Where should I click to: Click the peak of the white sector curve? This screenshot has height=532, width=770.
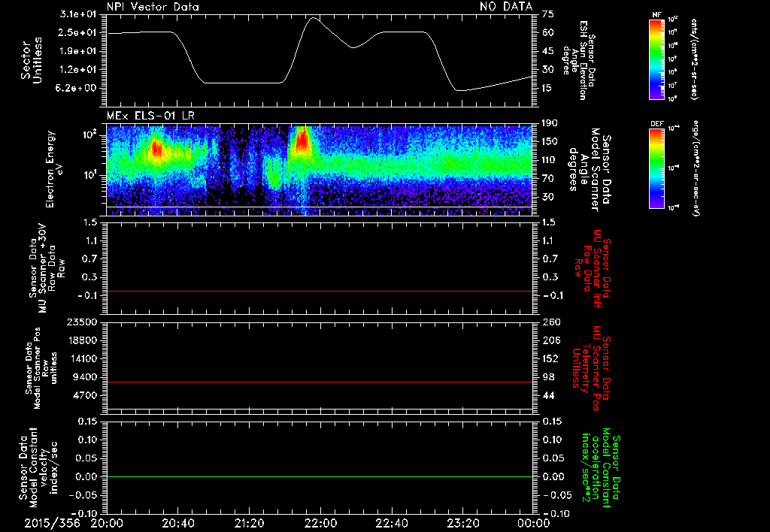pos(314,18)
